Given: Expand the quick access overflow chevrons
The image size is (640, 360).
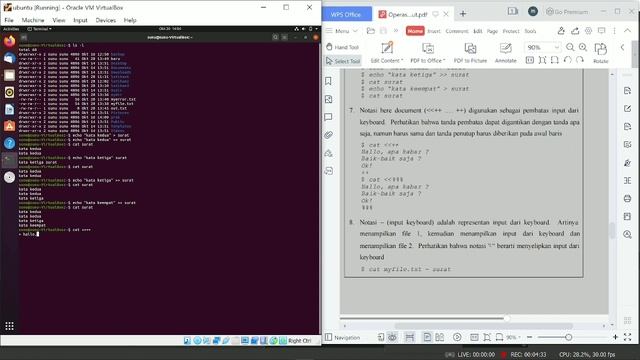Looking at the screenshot, I should [x=396, y=31].
